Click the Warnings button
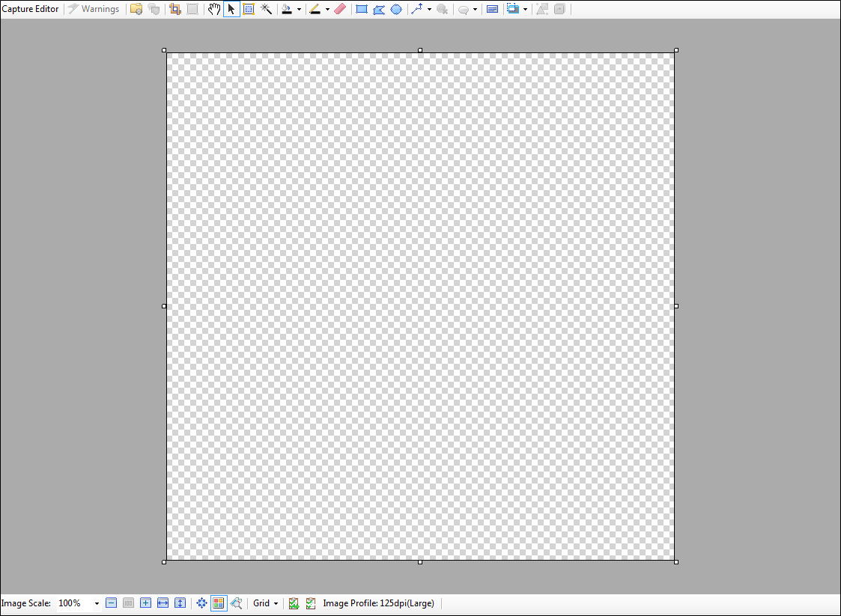Screen dimensions: 841x616 (x=94, y=8)
